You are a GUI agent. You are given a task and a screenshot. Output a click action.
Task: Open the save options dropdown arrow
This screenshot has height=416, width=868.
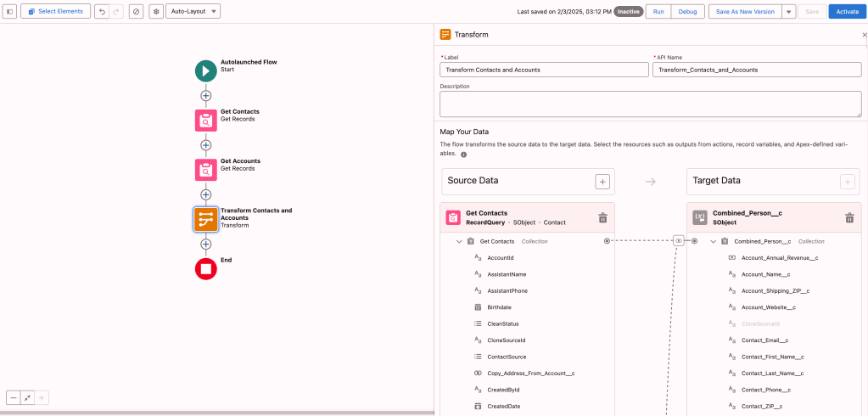pos(789,12)
